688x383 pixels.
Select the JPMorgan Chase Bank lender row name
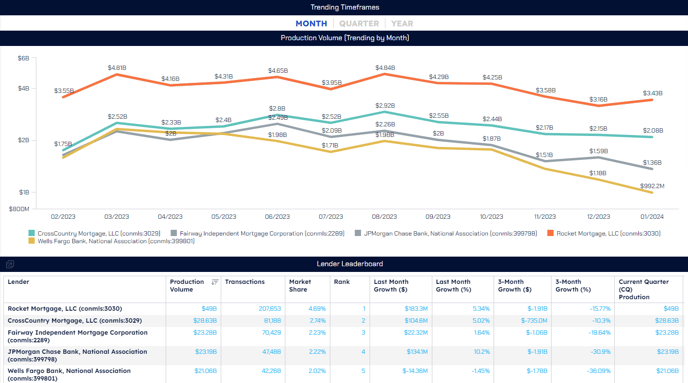77,355
